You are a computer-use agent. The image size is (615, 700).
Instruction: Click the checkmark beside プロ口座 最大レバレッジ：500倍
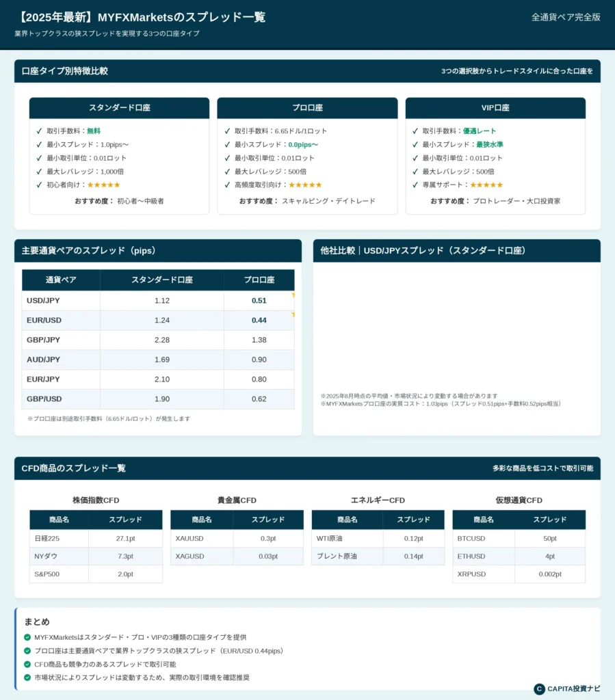tap(227, 171)
